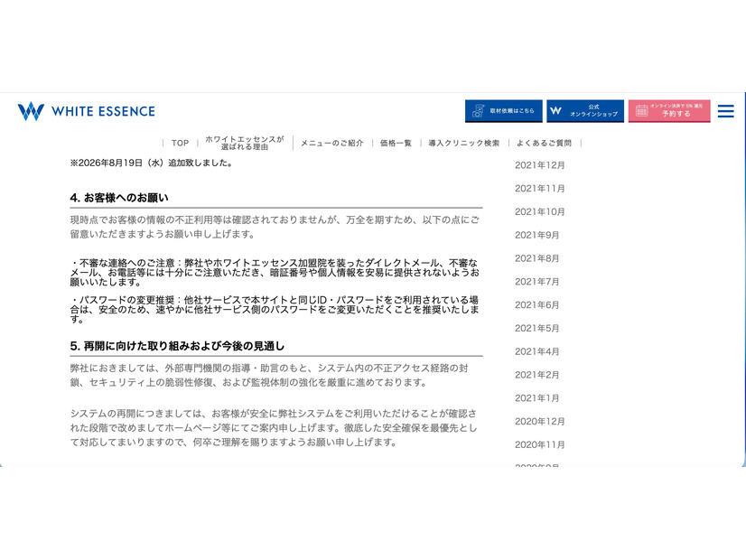Screen dimensions: 746x560
Task: Open ホワイトエッセンスが選ばれる理由 nav item
Action: point(245,143)
